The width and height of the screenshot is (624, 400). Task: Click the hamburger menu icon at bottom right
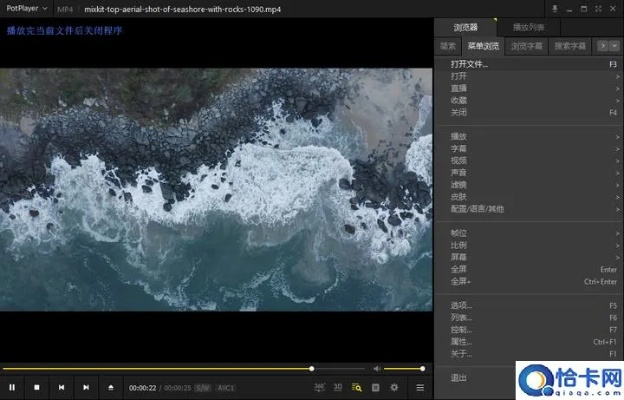point(420,387)
